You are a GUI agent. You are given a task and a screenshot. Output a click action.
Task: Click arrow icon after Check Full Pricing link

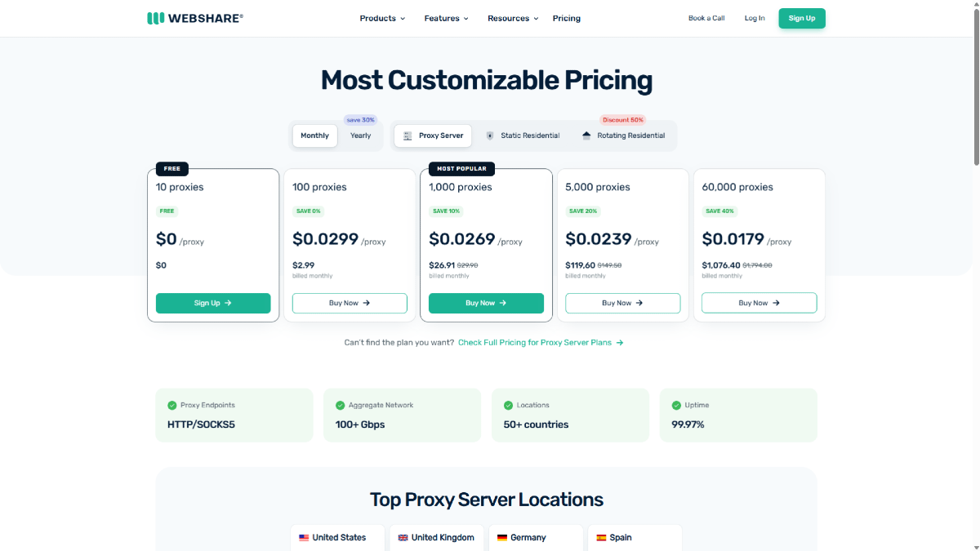(x=620, y=343)
